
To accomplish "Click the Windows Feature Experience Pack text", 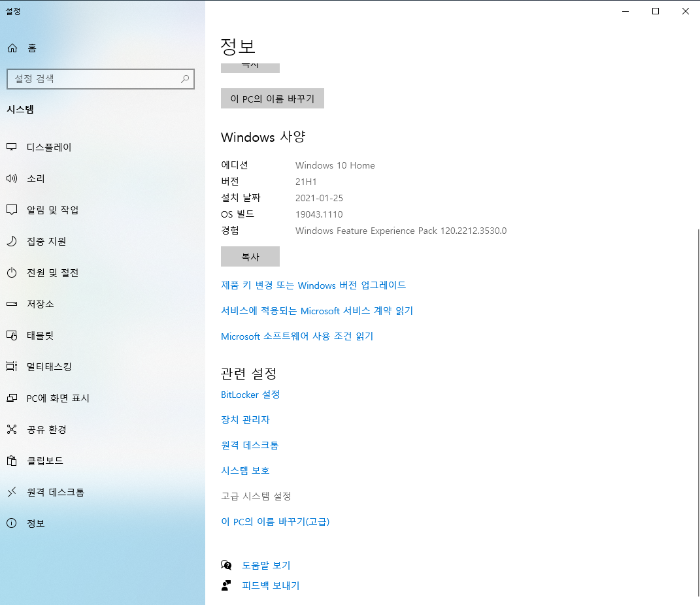I will pos(401,231).
